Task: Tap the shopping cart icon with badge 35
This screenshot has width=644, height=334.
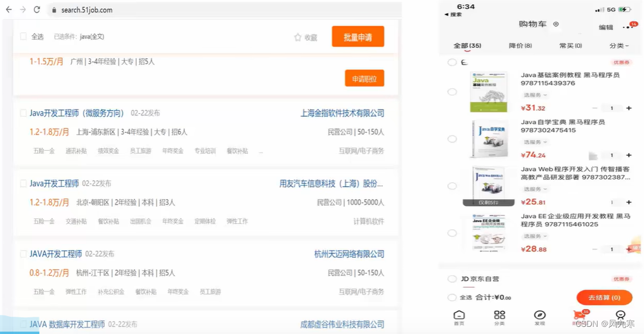Action: 580,315
